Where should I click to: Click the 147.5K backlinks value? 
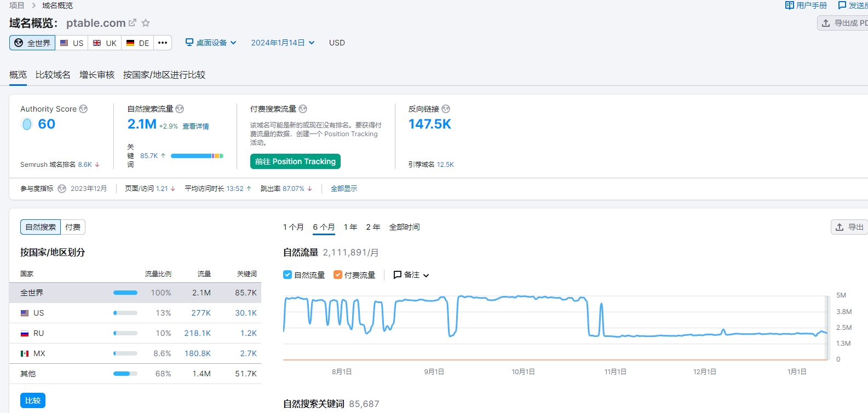point(430,124)
